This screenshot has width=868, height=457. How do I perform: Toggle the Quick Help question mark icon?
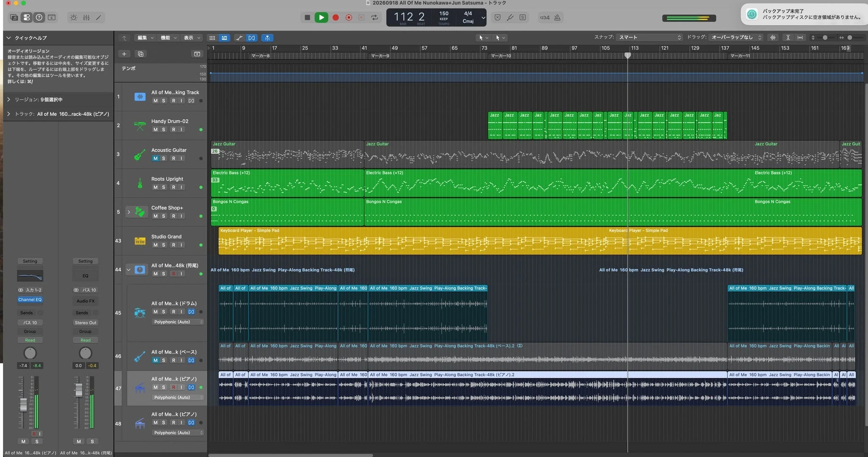coord(39,17)
